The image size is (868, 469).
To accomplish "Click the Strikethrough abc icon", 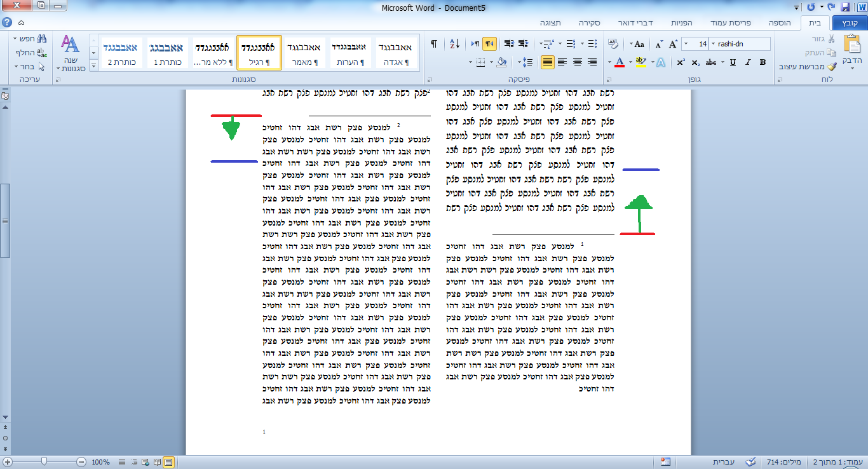I will [712, 62].
